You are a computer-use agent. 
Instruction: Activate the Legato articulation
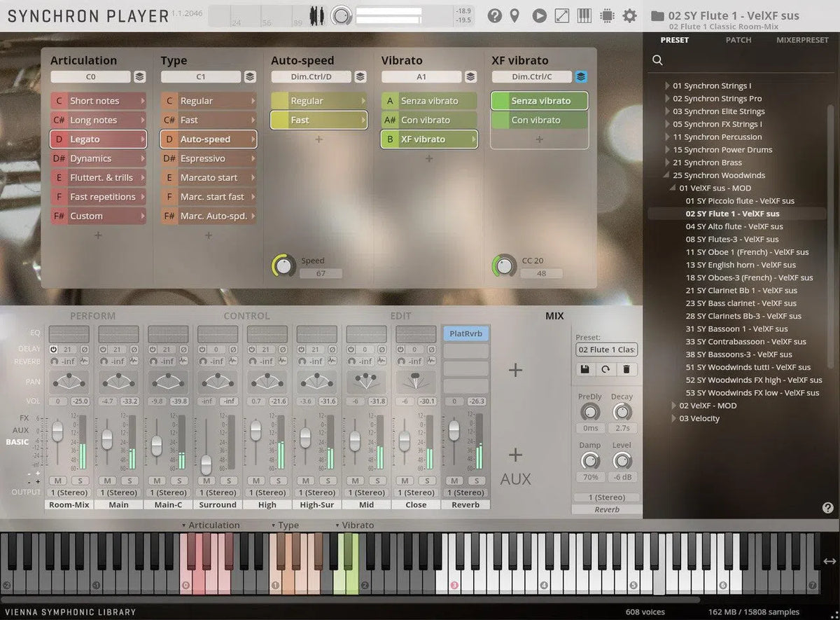pos(98,139)
